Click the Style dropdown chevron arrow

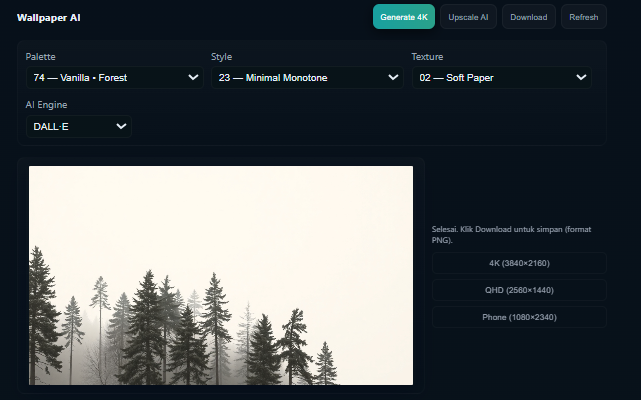(393, 77)
